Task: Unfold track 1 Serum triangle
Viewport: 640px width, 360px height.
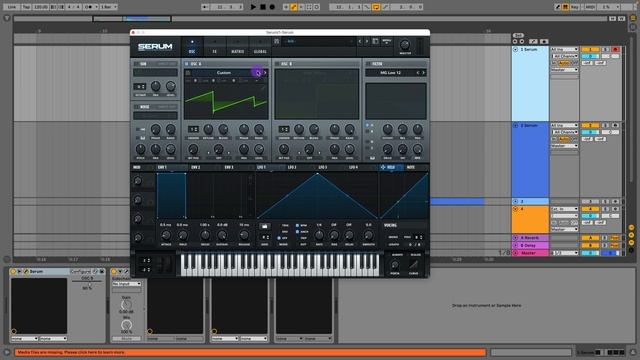Action: coord(516,49)
